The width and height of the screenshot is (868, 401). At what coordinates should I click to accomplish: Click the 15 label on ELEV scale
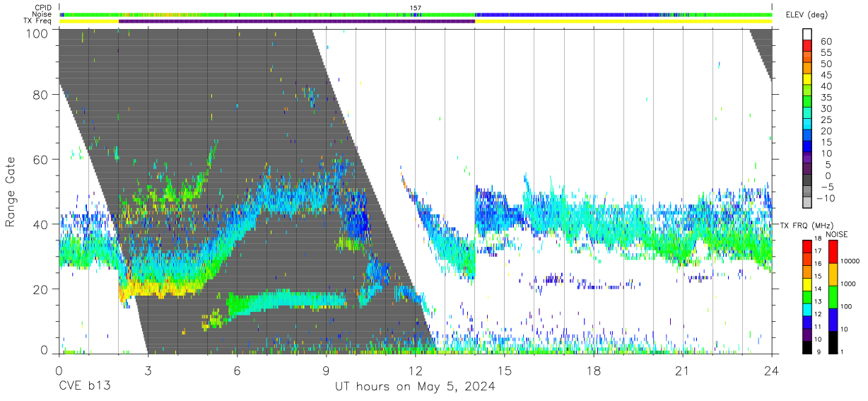point(826,142)
